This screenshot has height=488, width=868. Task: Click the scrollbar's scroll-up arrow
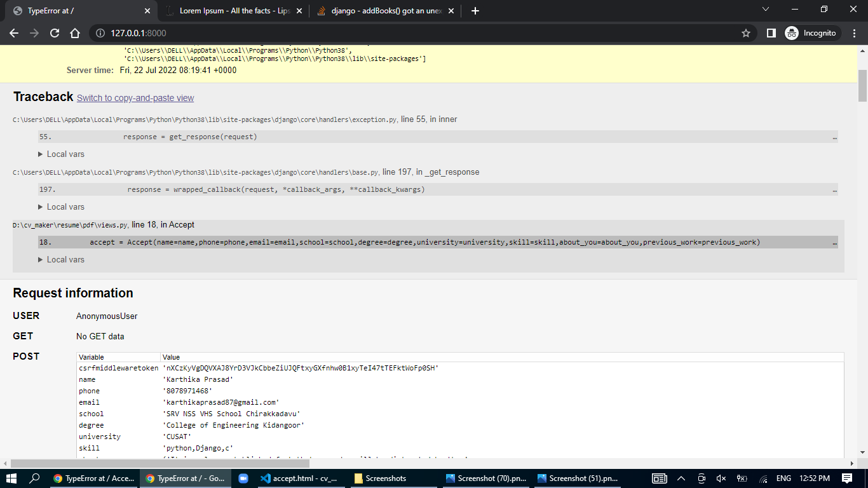click(x=862, y=50)
